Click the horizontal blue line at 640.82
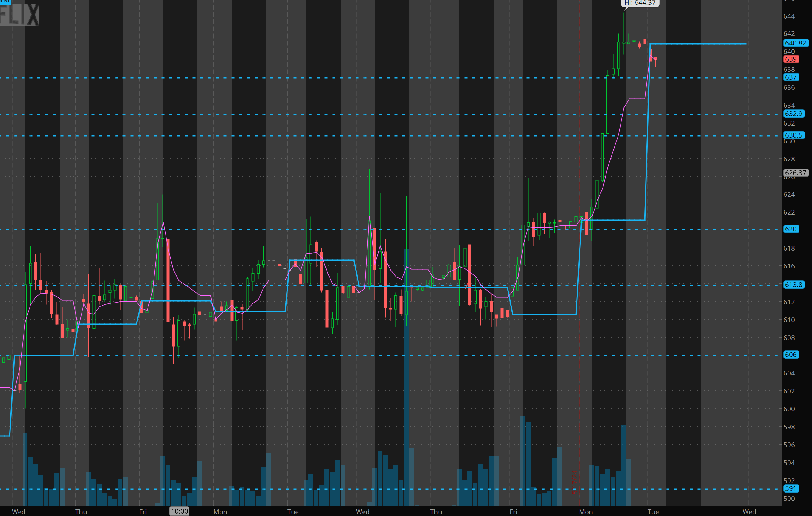Screen dimensions: 812x516 point(698,44)
